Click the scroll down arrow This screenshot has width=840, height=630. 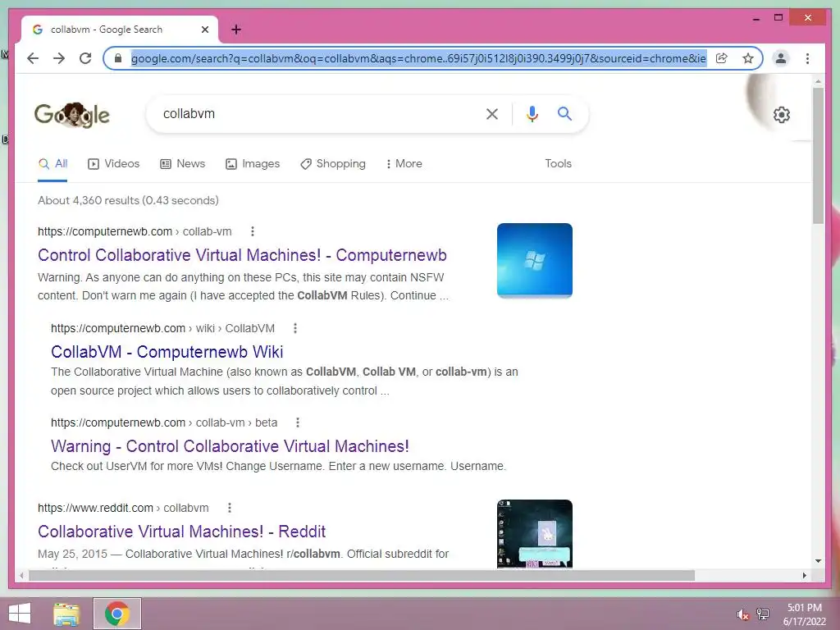(818, 561)
